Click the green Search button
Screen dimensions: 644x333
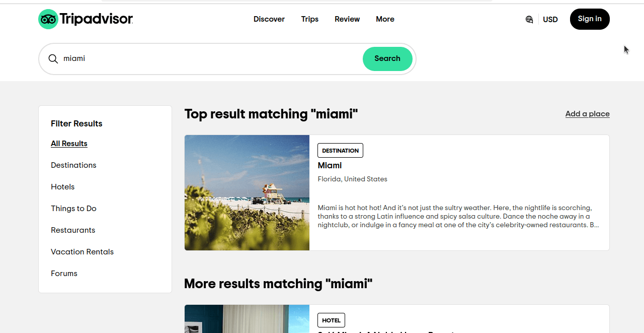pos(387,59)
